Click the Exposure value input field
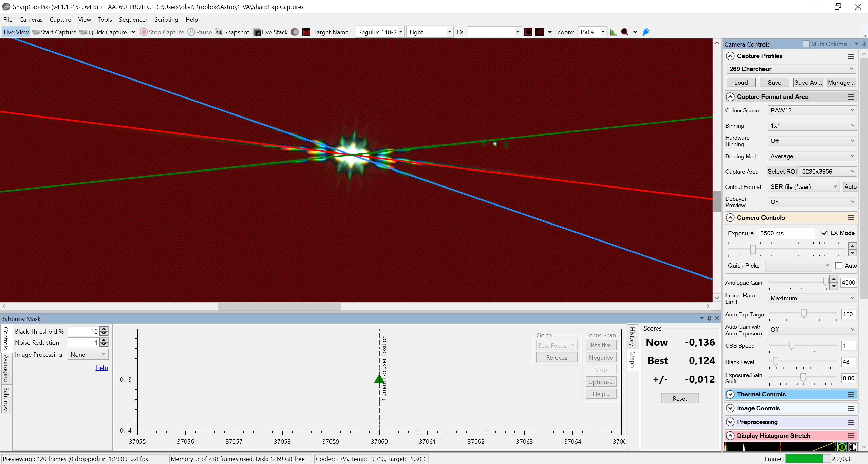This screenshot has width=868, height=464. [787, 233]
